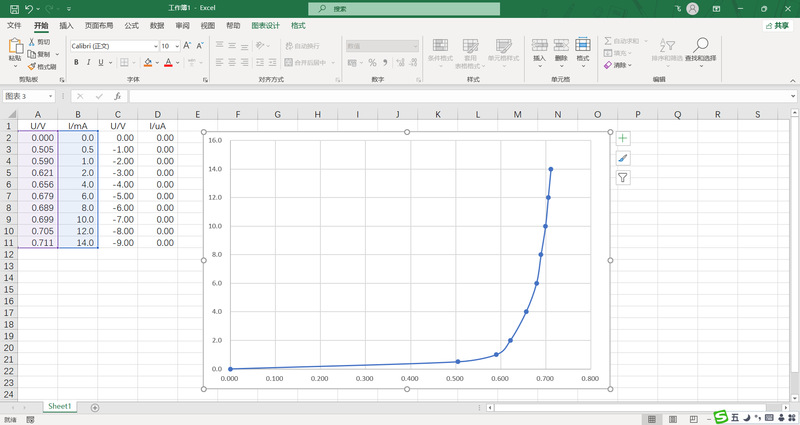Switch to the 插入 ribbon tab
This screenshot has width=800, height=425.
[x=66, y=26]
